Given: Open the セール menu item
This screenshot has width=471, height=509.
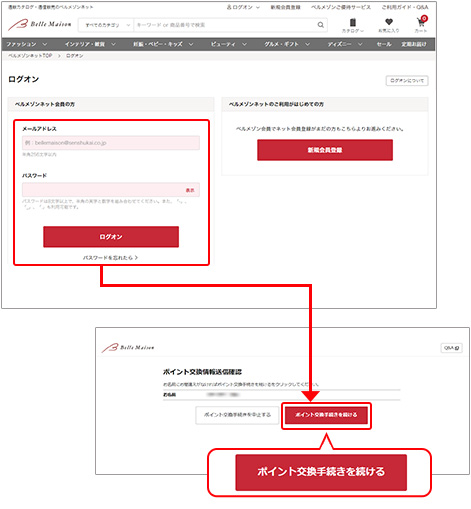Looking at the screenshot, I should coord(384,44).
